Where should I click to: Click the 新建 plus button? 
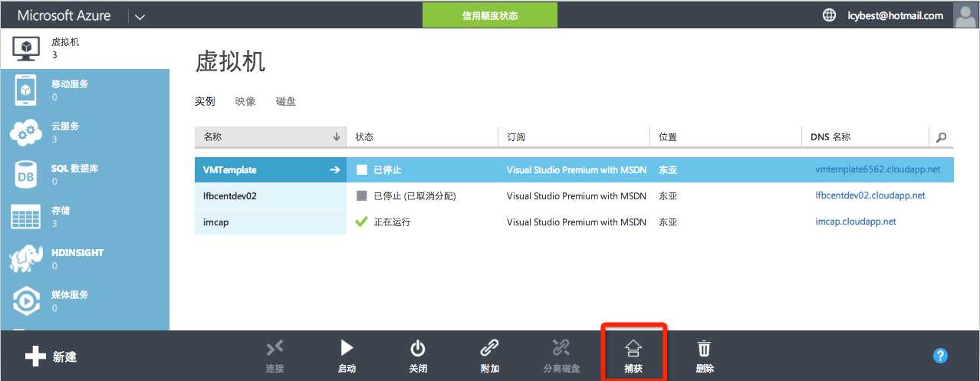[51, 356]
